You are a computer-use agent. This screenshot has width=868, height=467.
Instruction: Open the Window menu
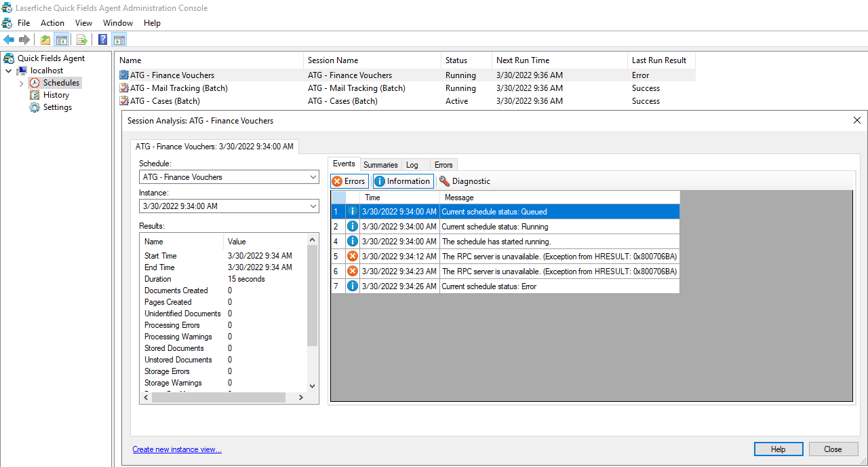click(118, 23)
